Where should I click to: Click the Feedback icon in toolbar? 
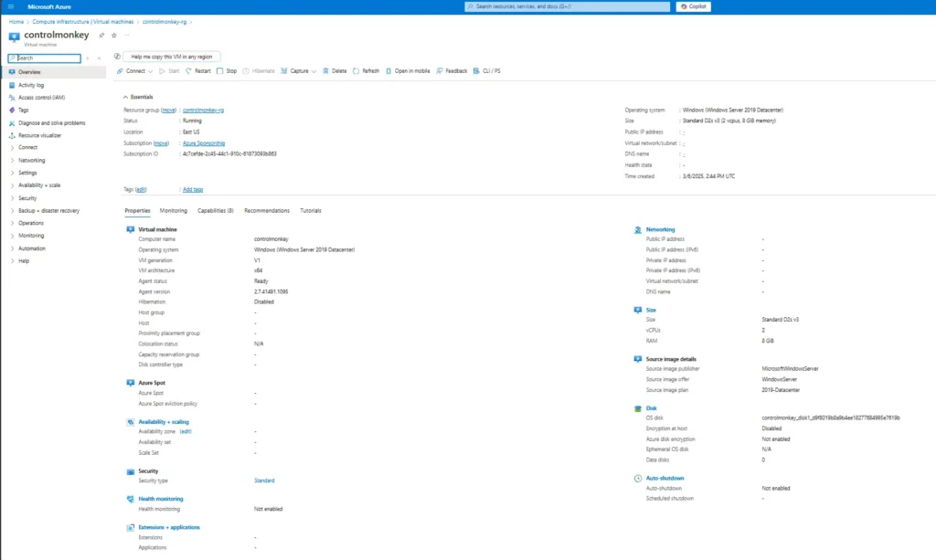(440, 71)
